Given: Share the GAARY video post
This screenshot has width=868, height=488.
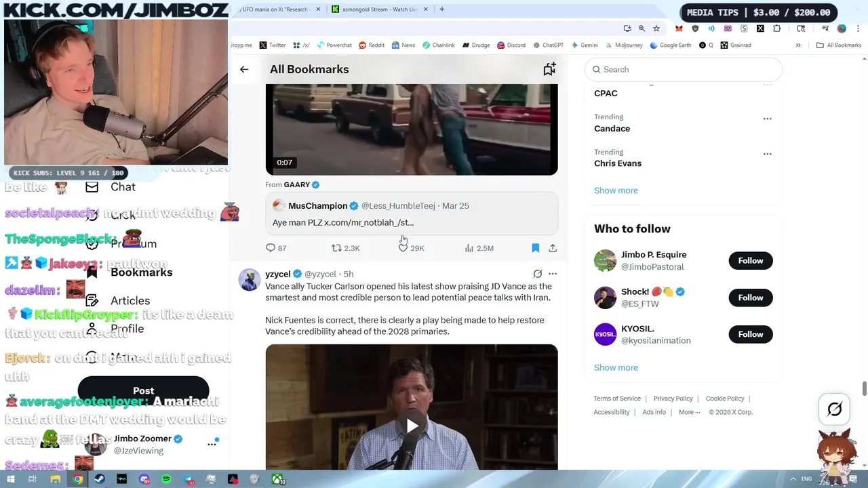Looking at the screenshot, I should pyautogui.click(x=553, y=248).
